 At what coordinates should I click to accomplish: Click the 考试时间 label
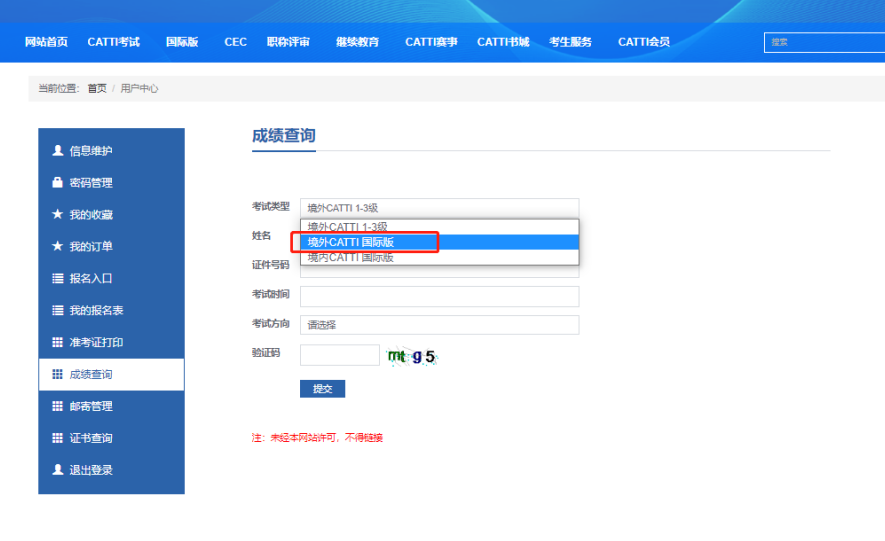pos(270,294)
